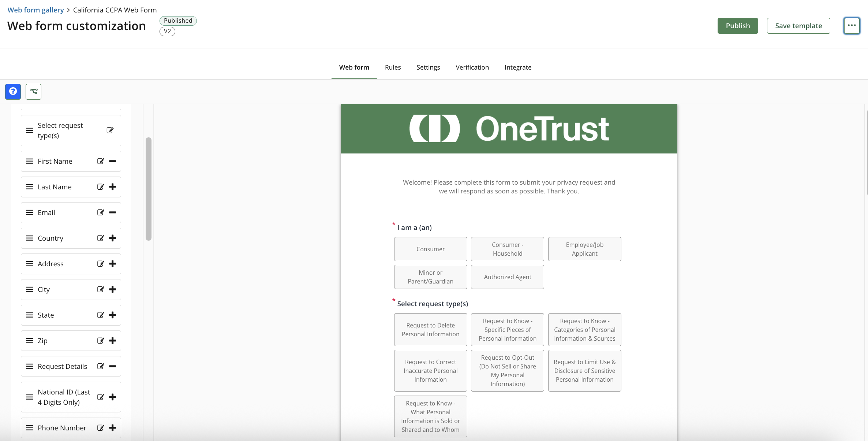Viewport: 868px width, 441px height.
Task: Click the OneTrust logo banner
Action: coord(509,129)
